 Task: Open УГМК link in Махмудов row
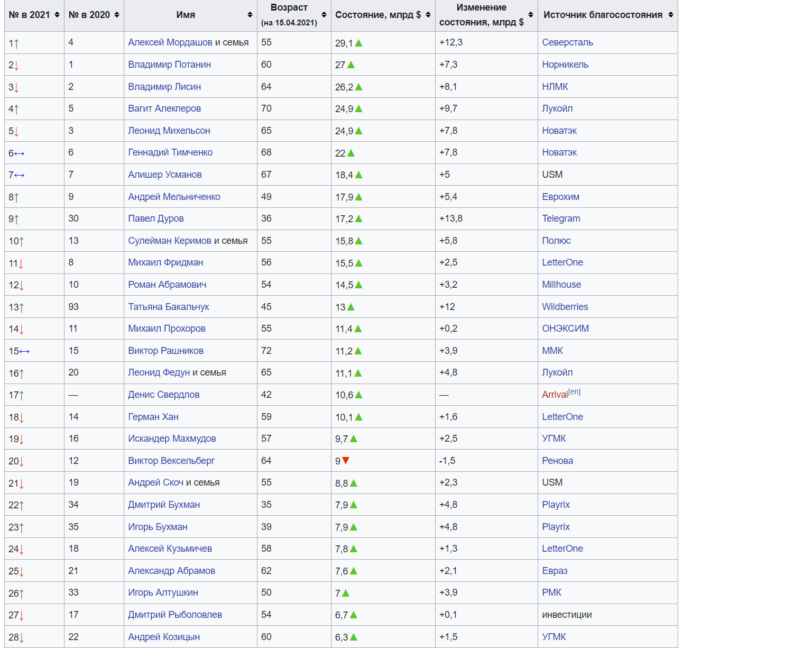pyautogui.click(x=554, y=439)
